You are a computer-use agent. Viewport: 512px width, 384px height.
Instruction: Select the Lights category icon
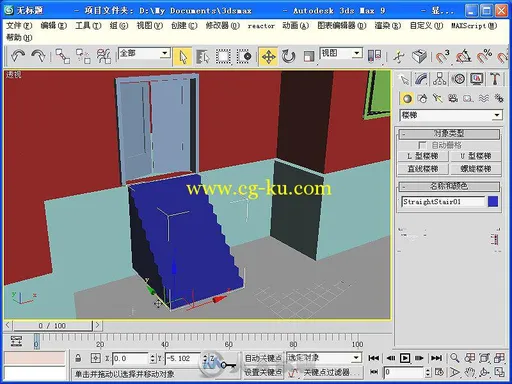pyautogui.click(x=438, y=99)
